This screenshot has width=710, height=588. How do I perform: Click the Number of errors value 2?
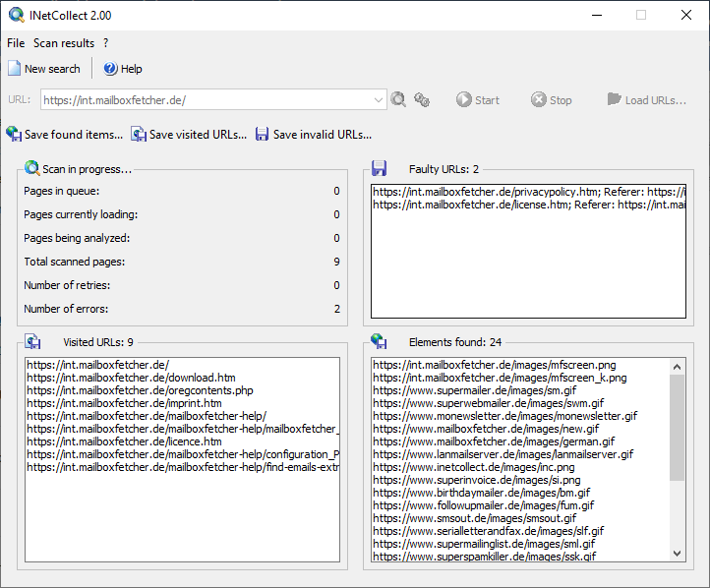tap(337, 309)
